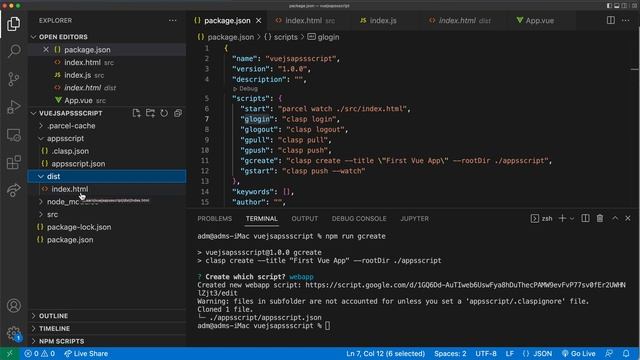Collapse all folders in explorer
This screenshot has height=360, width=640.
click(178, 113)
